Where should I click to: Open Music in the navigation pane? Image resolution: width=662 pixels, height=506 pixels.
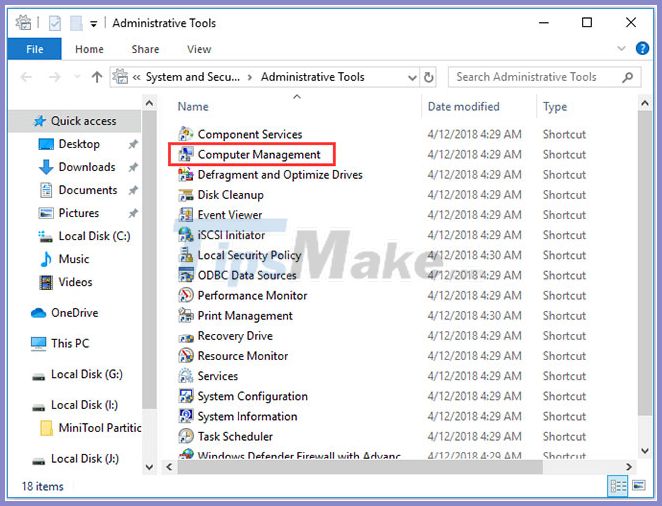[x=73, y=259]
